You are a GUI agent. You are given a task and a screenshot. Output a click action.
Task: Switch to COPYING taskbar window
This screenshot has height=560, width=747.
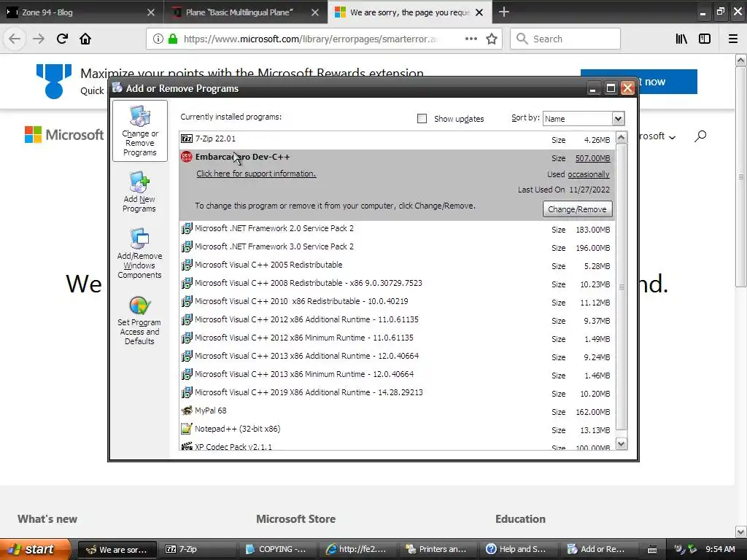(x=278, y=549)
